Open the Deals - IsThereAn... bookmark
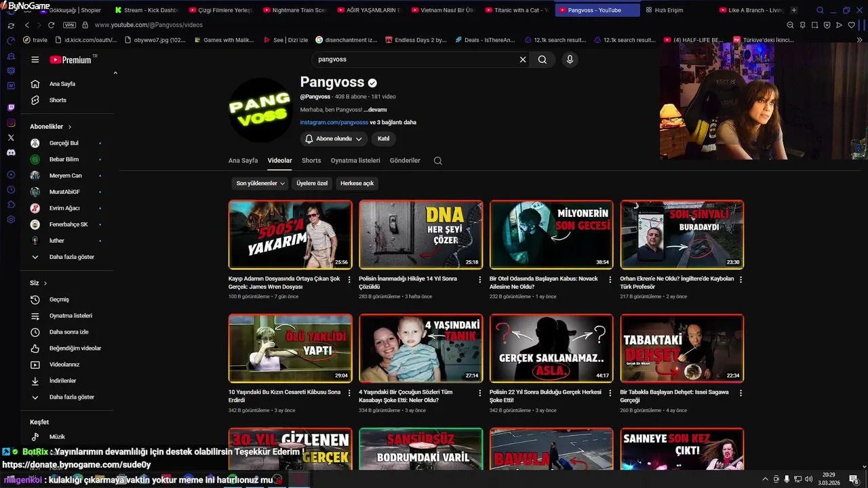 coord(485,40)
